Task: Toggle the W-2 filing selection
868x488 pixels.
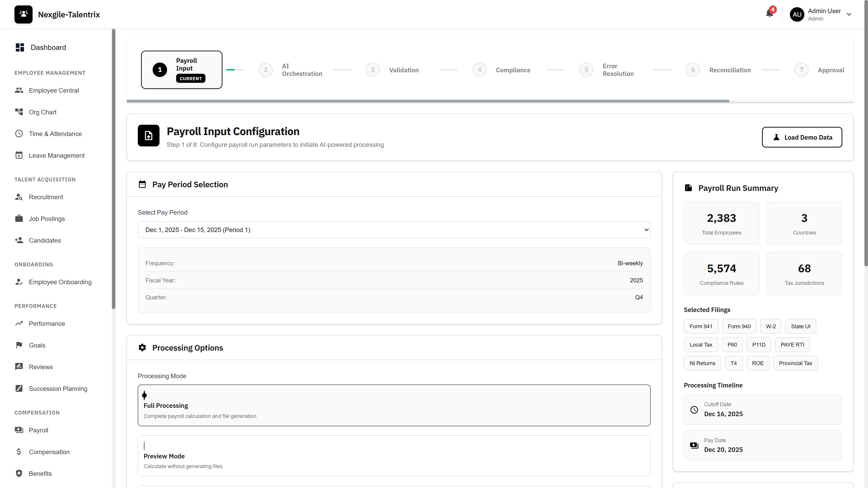Action: pyautogui.click(x=771, y=326)
